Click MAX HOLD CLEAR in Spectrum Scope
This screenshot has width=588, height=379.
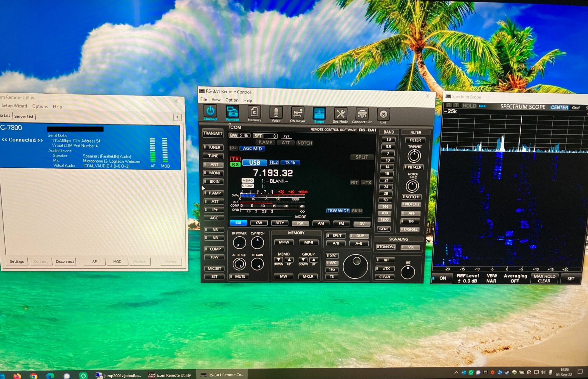[544, 279]
